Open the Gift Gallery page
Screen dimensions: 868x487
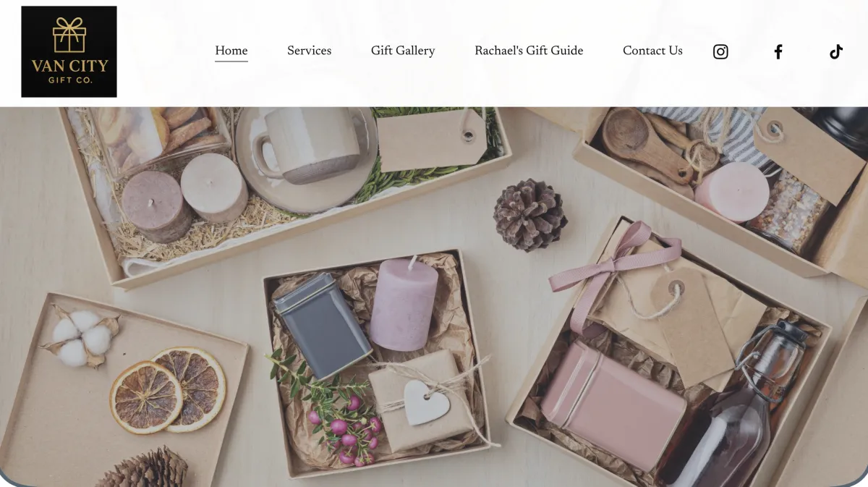(403, 51)
